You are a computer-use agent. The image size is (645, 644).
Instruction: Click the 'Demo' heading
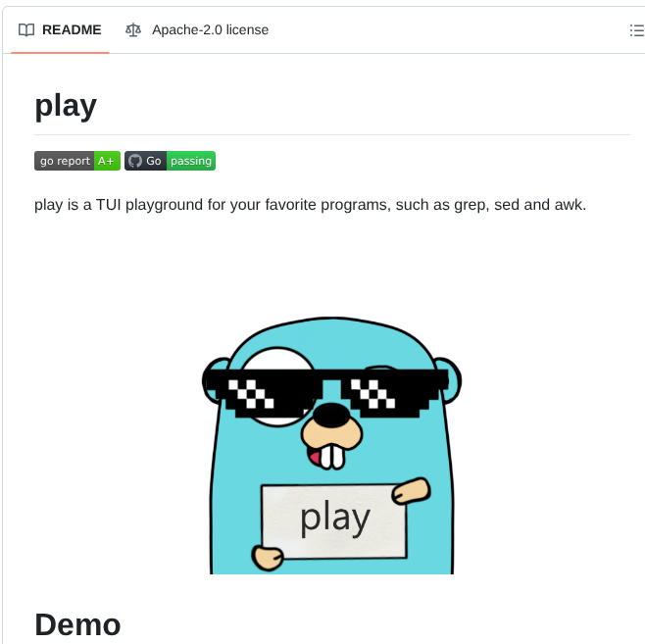coord(77,624)
